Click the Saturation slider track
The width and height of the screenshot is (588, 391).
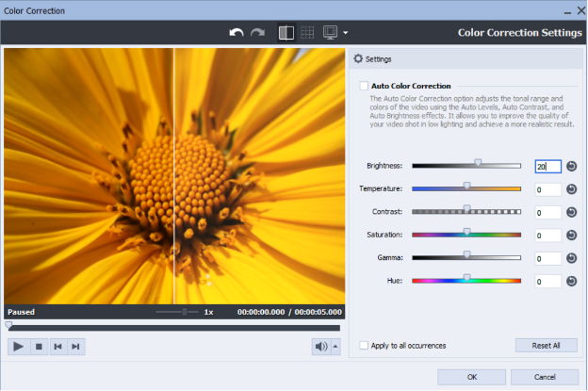[x=465, y=234]
